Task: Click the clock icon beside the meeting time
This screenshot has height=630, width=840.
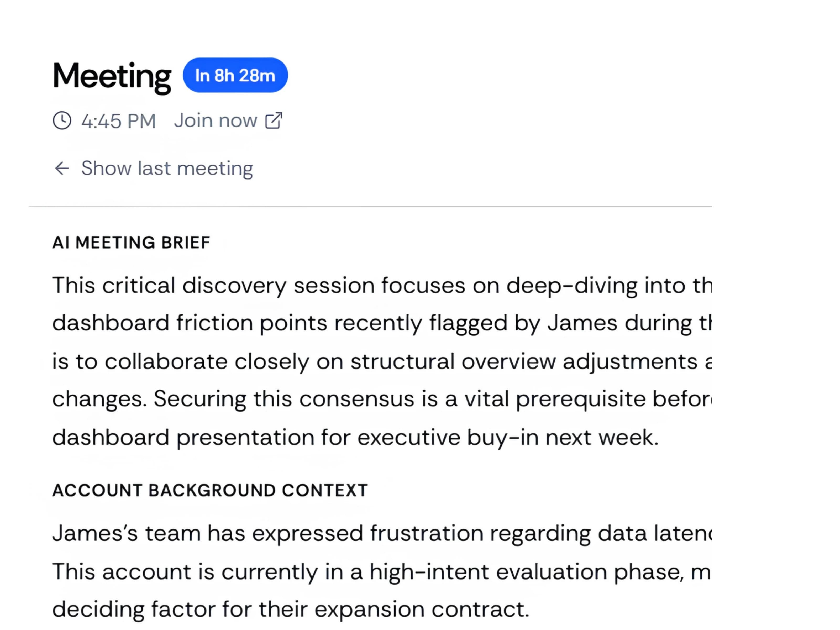Action: point(61,121)
